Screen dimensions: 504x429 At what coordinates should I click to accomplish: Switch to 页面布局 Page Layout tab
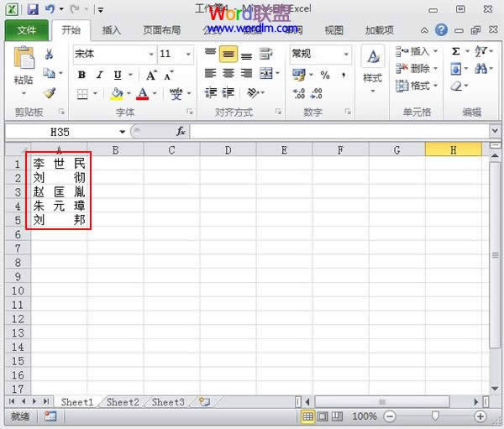(161, 30)
